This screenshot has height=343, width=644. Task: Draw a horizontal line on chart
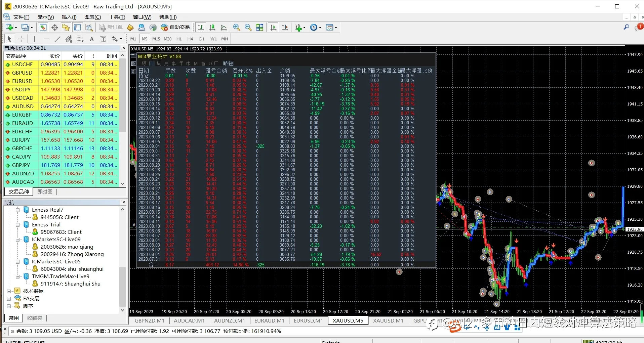pyautogui.click(x=46, y=39)
